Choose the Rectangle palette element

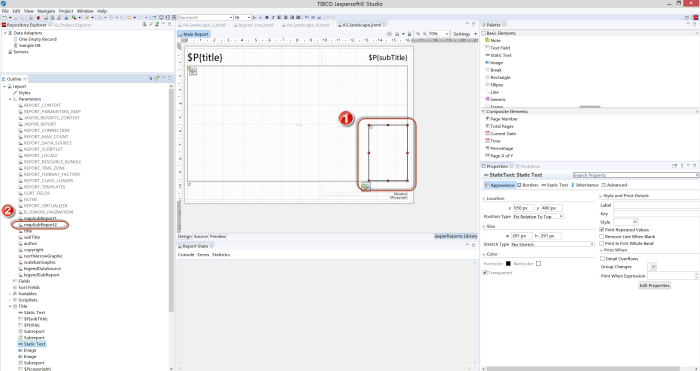(500, 77)
